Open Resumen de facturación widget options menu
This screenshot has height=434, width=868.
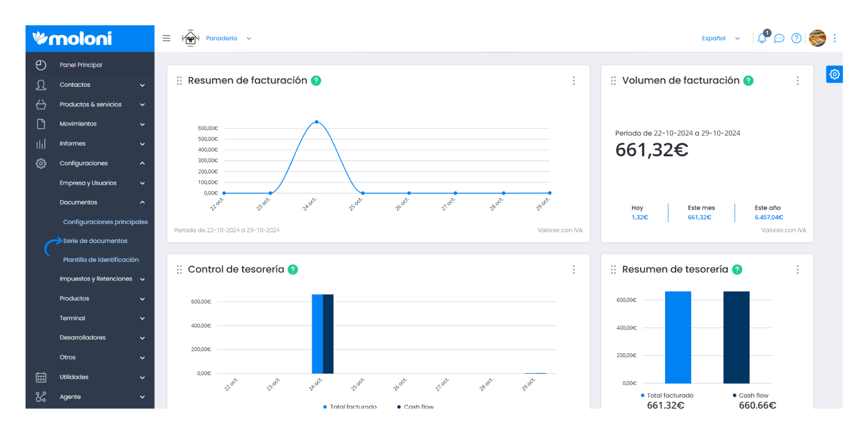tap(574, 80)
